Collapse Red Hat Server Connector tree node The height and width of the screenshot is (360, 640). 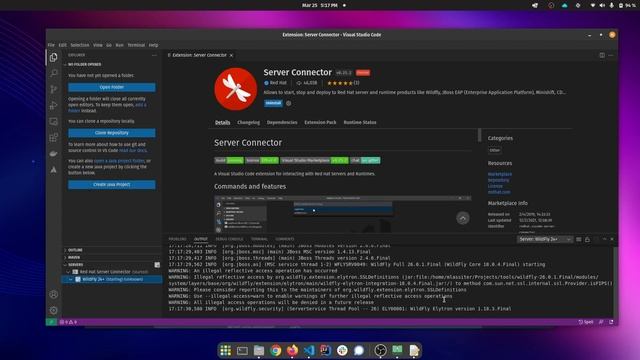(69, 272)
